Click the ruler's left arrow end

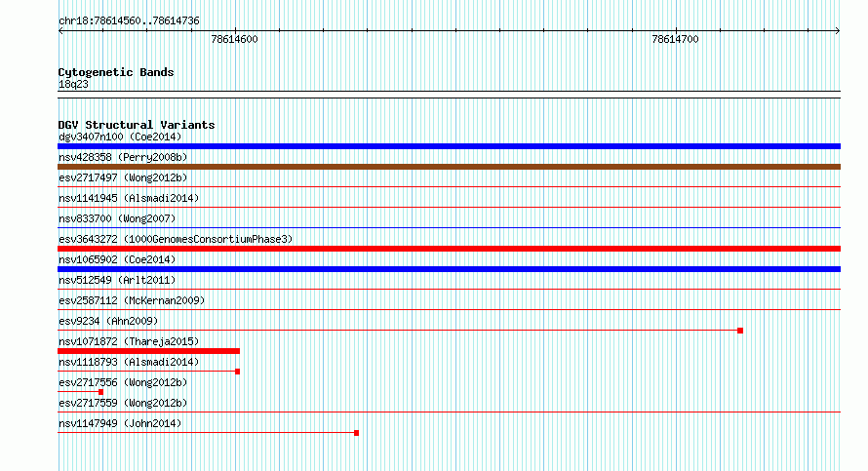(x=60, y=31)
